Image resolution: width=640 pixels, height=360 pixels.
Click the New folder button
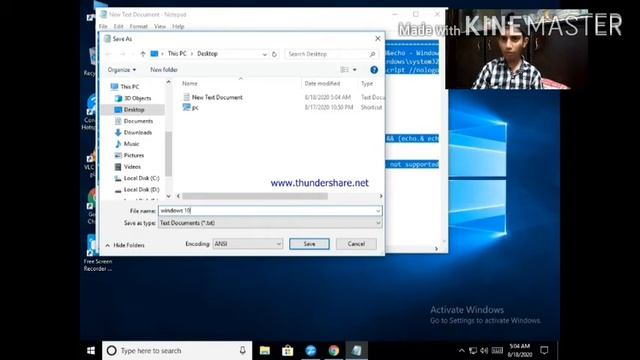(164, 70)
